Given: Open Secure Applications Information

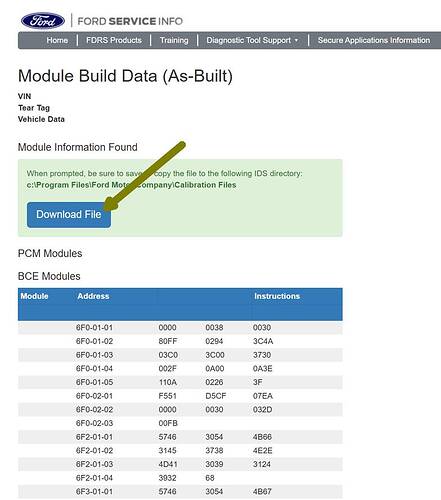Looking at the screenshot, I should (374, 40).
